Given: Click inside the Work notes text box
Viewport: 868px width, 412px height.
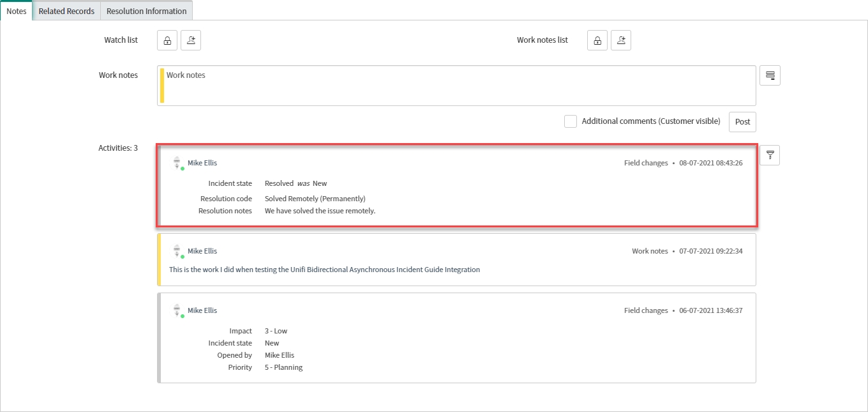Looking at the screenshot, I should pyautogui.click(x=456, y=85).
